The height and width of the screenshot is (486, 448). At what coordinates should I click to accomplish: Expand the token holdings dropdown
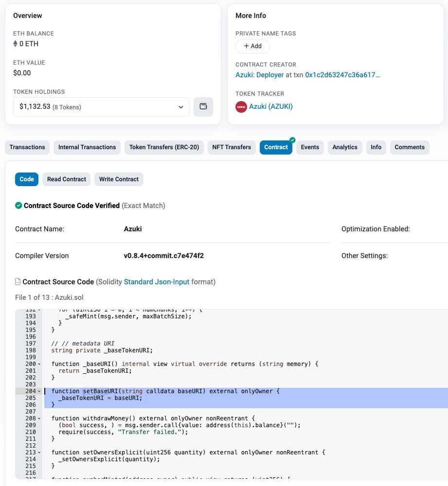(x=101, y=107)
